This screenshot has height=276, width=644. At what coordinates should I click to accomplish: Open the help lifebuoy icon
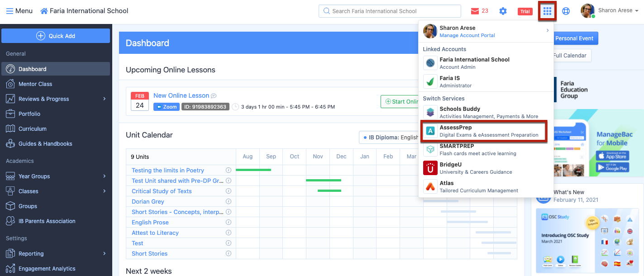[x=566, y=11]
